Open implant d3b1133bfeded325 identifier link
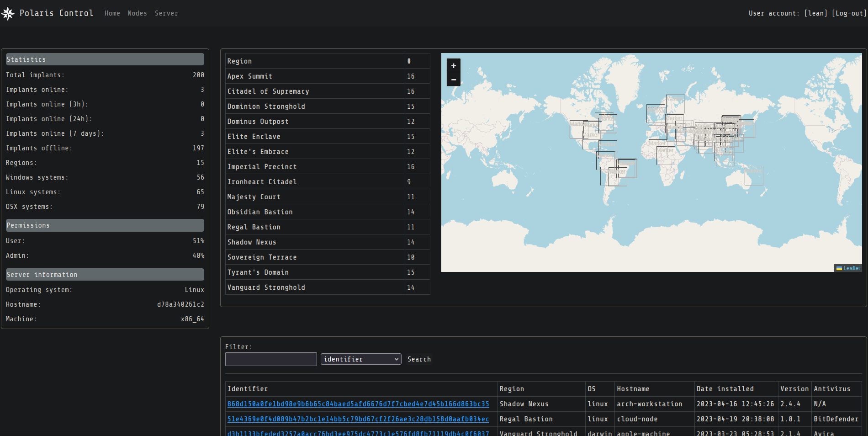Viewport: 868px width, 436px height. tap(358, 433)
